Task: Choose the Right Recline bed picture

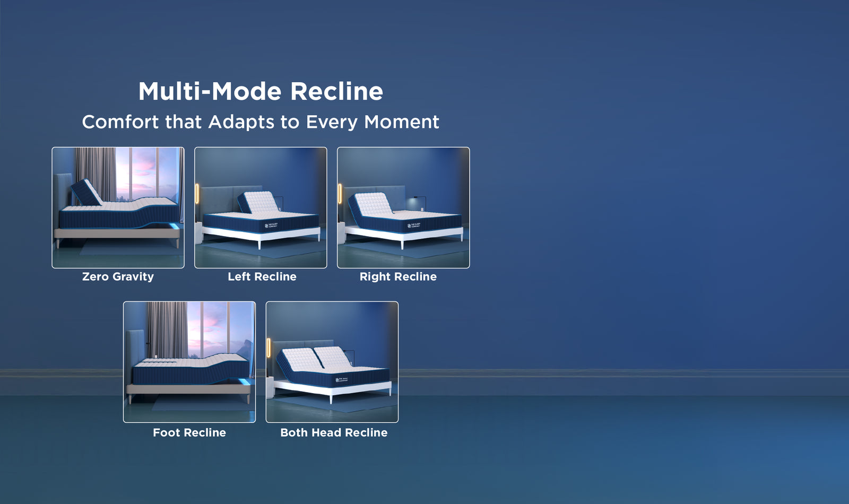Action: coord(403,207)
